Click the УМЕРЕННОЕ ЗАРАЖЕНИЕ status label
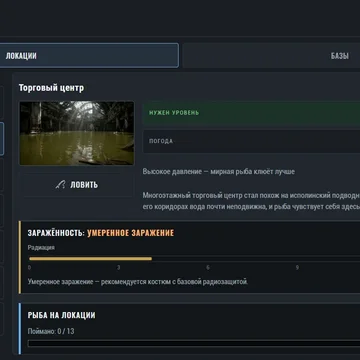This screenshot has width=360, height=360. (x=131, y=233)
